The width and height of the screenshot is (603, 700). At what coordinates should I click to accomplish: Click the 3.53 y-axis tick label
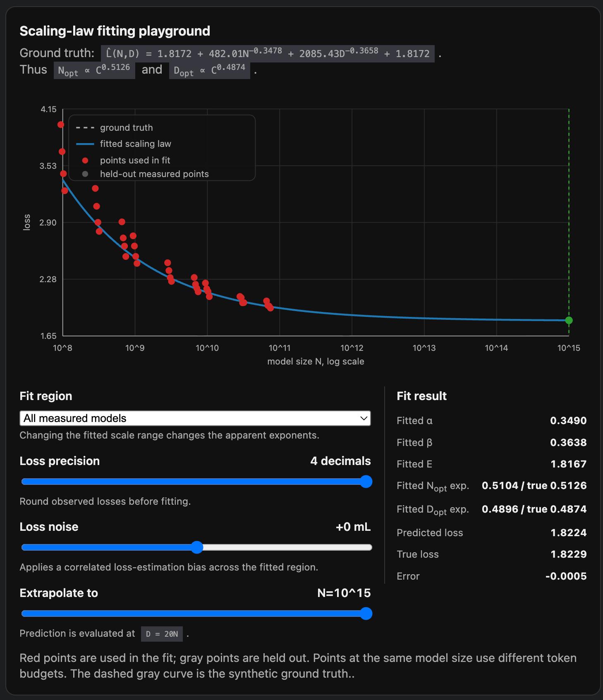[x=48, y=166]
